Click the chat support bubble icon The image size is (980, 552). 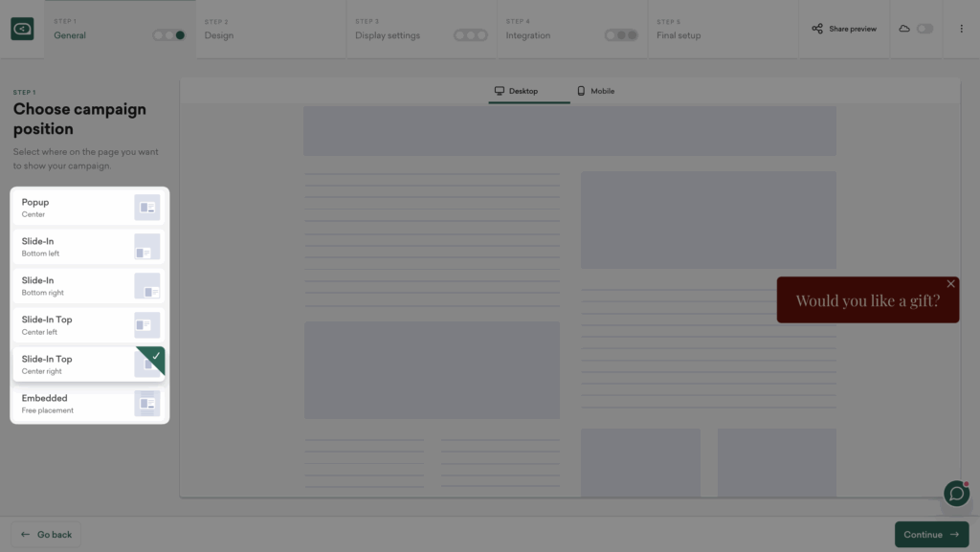tap(955, 493)
